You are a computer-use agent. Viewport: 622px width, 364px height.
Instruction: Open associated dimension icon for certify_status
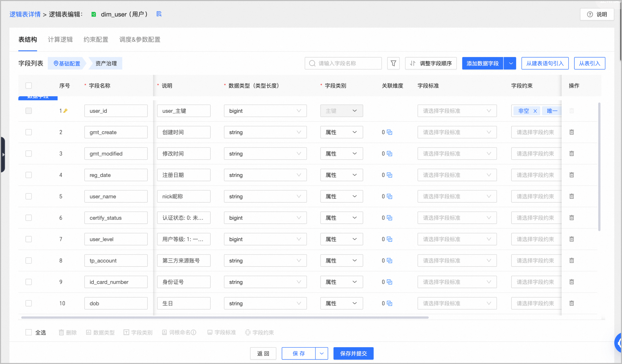[x=389, y=218]
